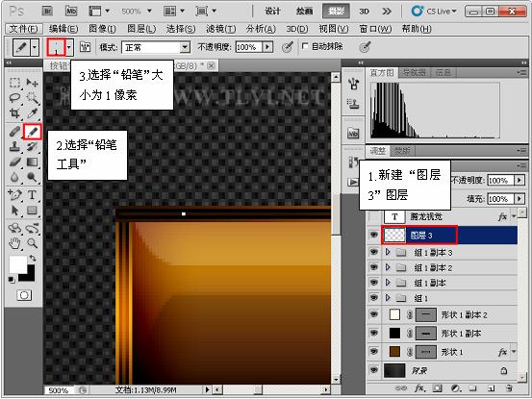532x399 pixels.
Task: Expand the 组 1 group
Action: click(388, 298)
